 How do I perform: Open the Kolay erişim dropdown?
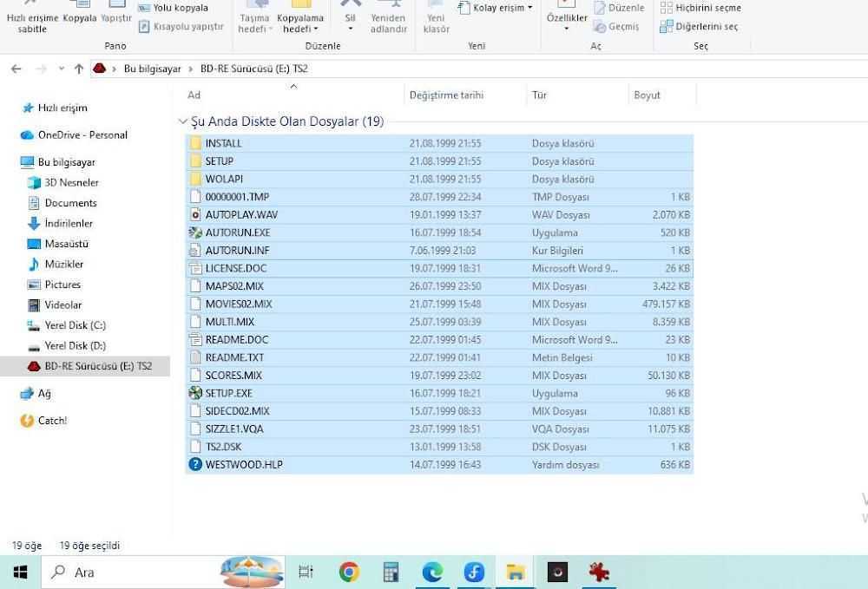496,8
